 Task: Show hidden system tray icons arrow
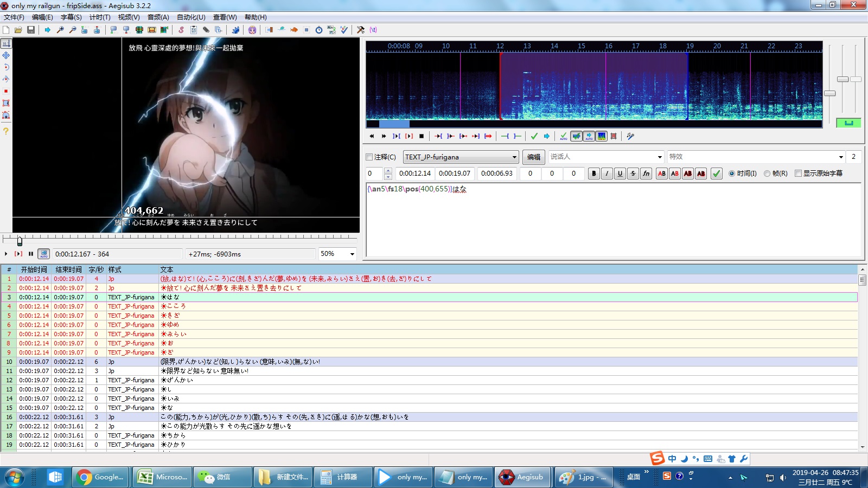tap(730, 478)
